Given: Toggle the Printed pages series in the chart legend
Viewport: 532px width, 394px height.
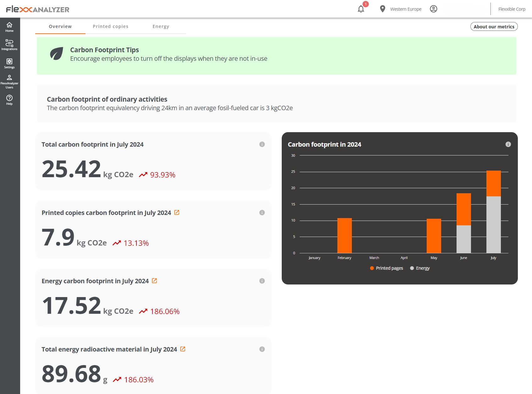Looking at the screenshot, I should coord(386,268).
